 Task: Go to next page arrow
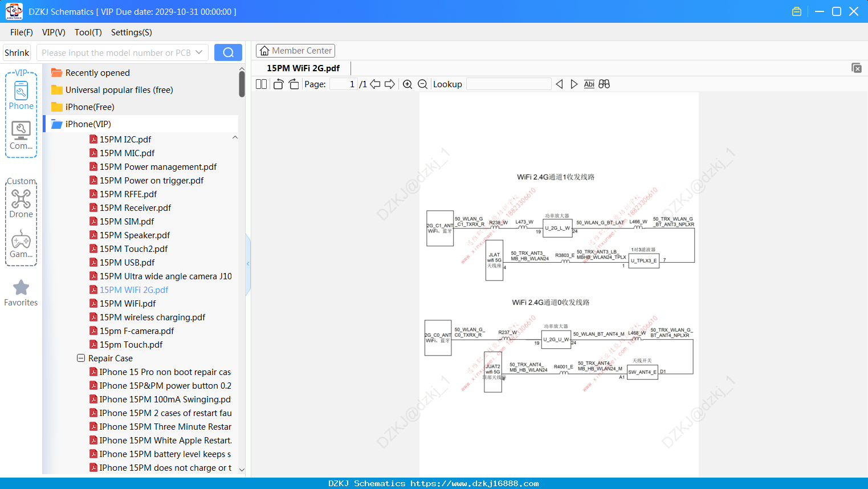point(390,84)
